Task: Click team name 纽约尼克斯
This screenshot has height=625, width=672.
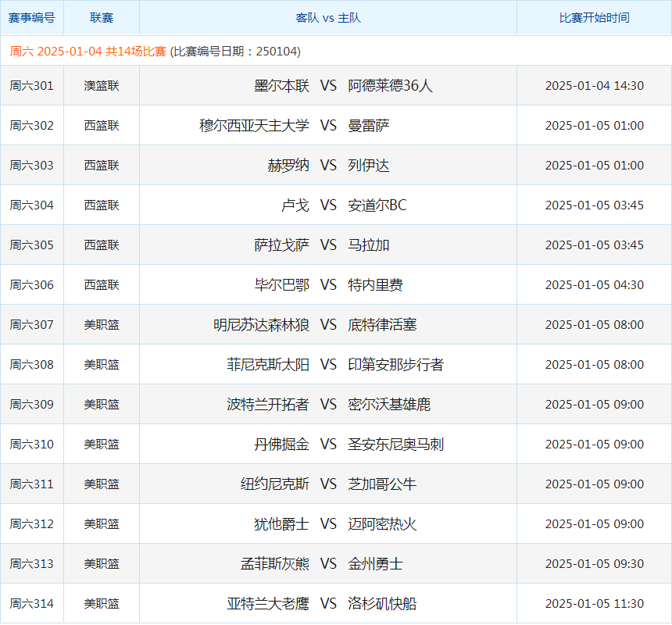Action: coord(275,484)
